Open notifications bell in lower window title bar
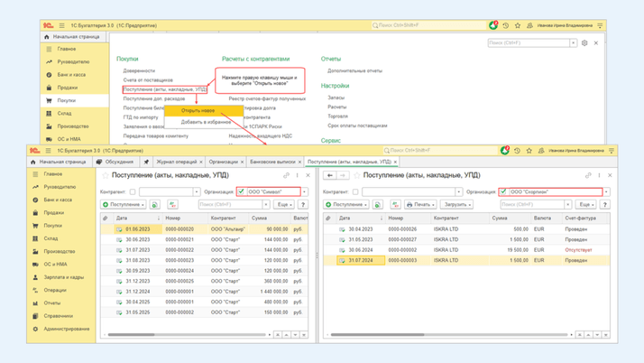The width and height of the screenshot is (644, 363). pyautogui.click(x=505, y=151)
